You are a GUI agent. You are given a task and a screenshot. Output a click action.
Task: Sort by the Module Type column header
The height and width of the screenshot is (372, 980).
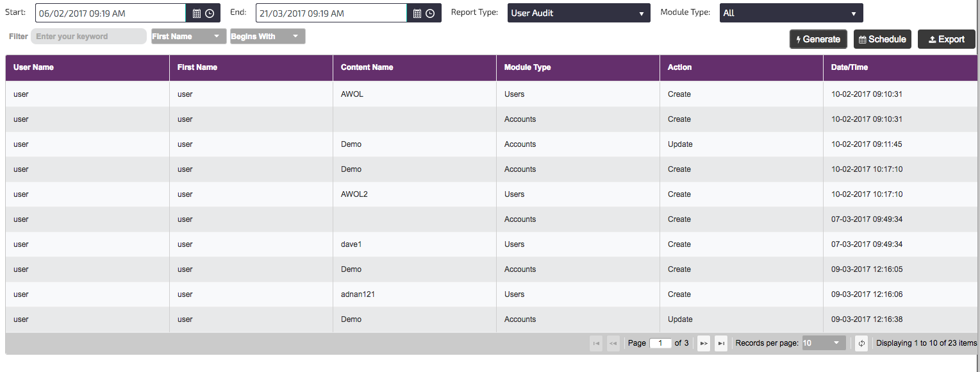(527, 67)
